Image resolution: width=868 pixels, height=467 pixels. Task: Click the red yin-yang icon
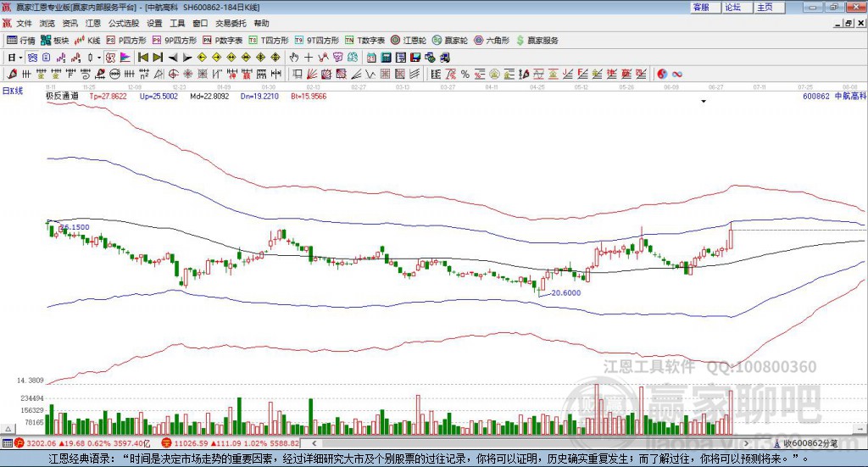point(662,74)
